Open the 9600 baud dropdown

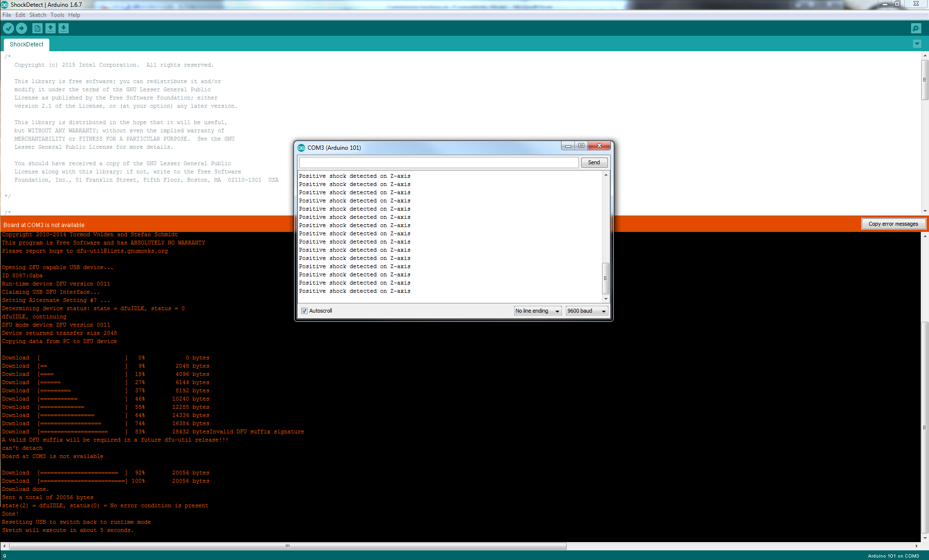click(586, 311)
